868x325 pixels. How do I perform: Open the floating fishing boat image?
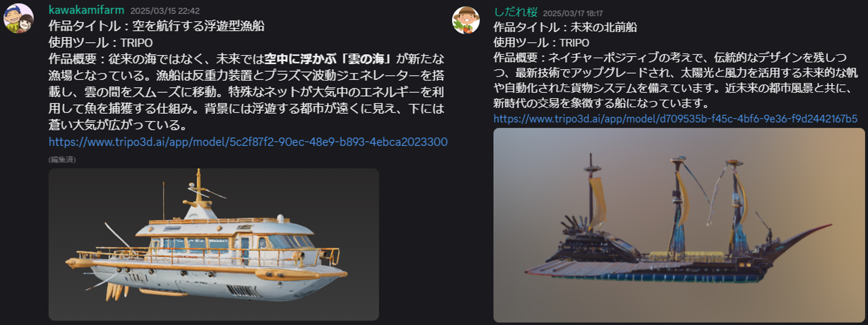point(214,244)
